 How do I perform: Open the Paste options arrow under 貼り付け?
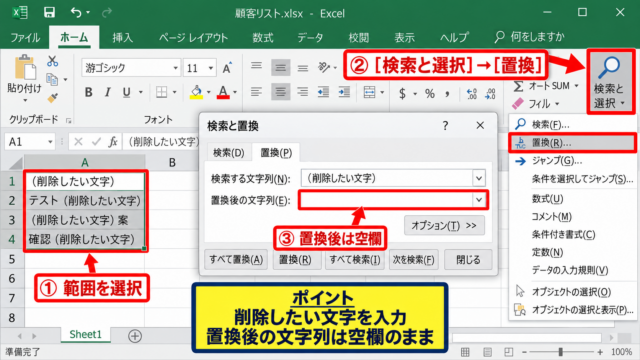[25, 101]
